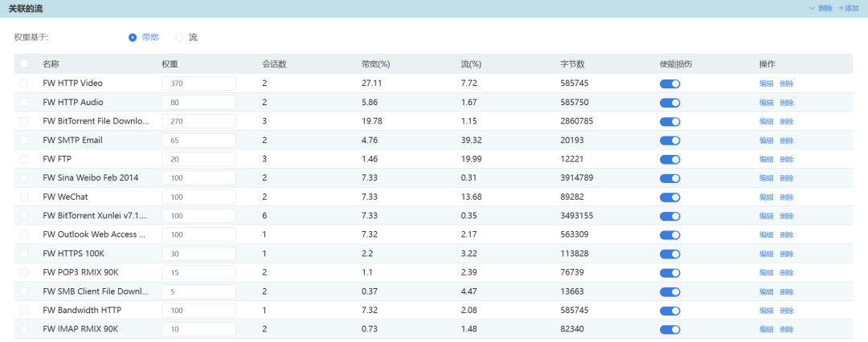Turn off the FW SMTP Email impairment switch
The image size is (868, 342).
tap(669, 140)
